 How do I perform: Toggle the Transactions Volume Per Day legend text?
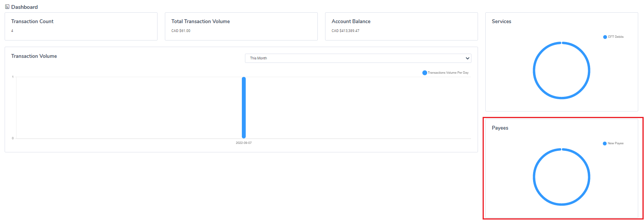point(448,73)
